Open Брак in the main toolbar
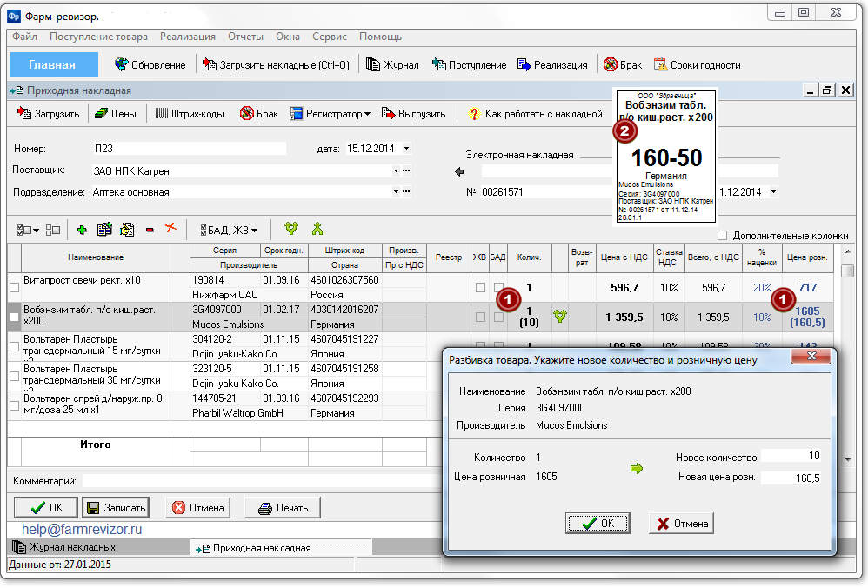The image size is (868, 588). [x=623, y=64]
